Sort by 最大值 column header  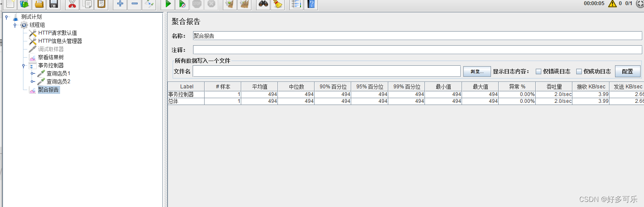(x=480, y=86)
